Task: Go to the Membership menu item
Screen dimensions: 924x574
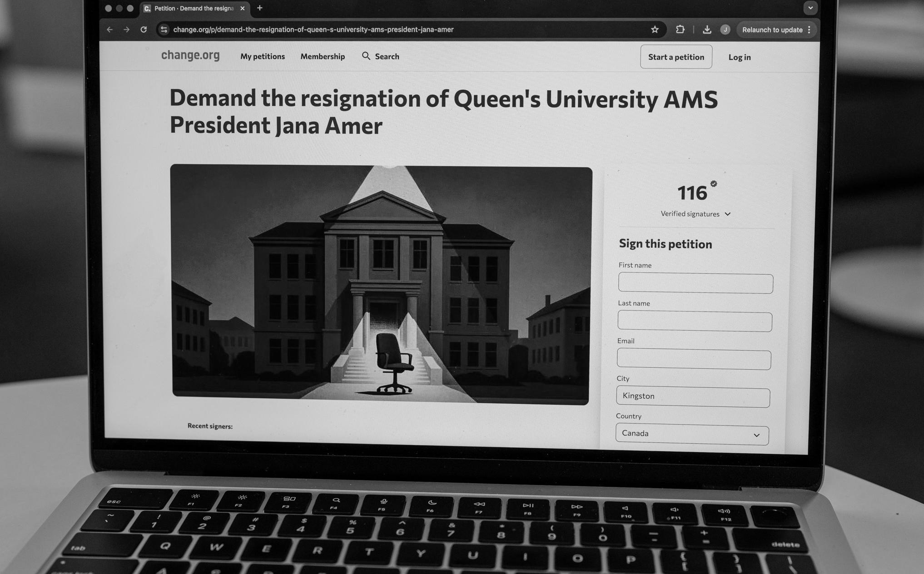Action: tap(323, 56)
